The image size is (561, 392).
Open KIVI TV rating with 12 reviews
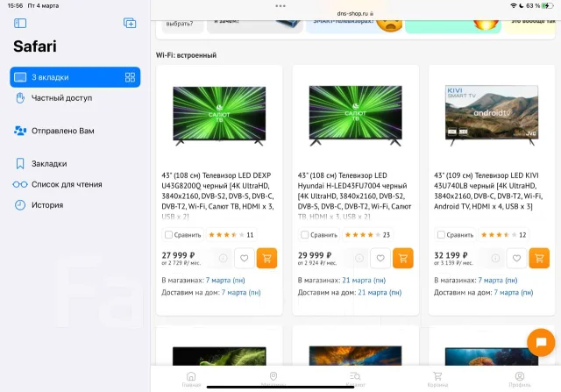click(x=504, y=235)
